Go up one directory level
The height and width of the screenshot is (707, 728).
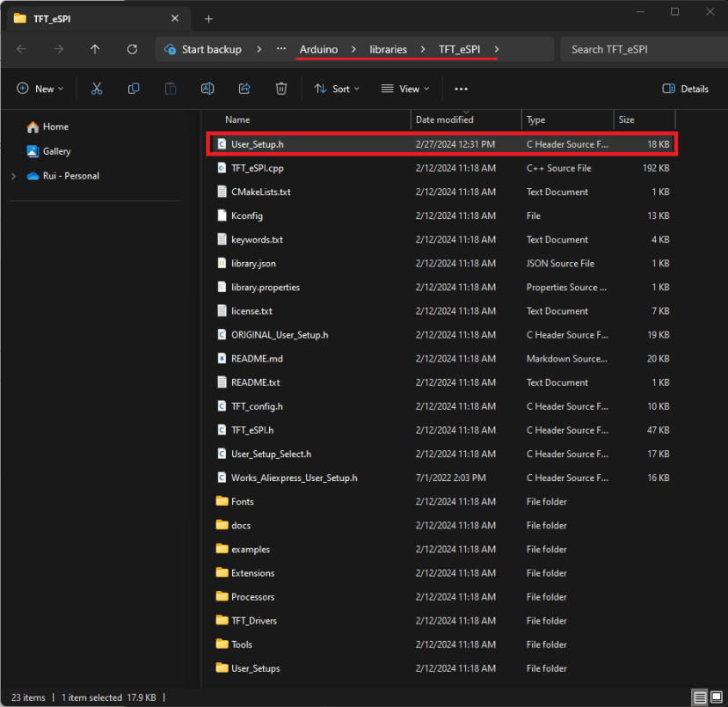point(95,49)
